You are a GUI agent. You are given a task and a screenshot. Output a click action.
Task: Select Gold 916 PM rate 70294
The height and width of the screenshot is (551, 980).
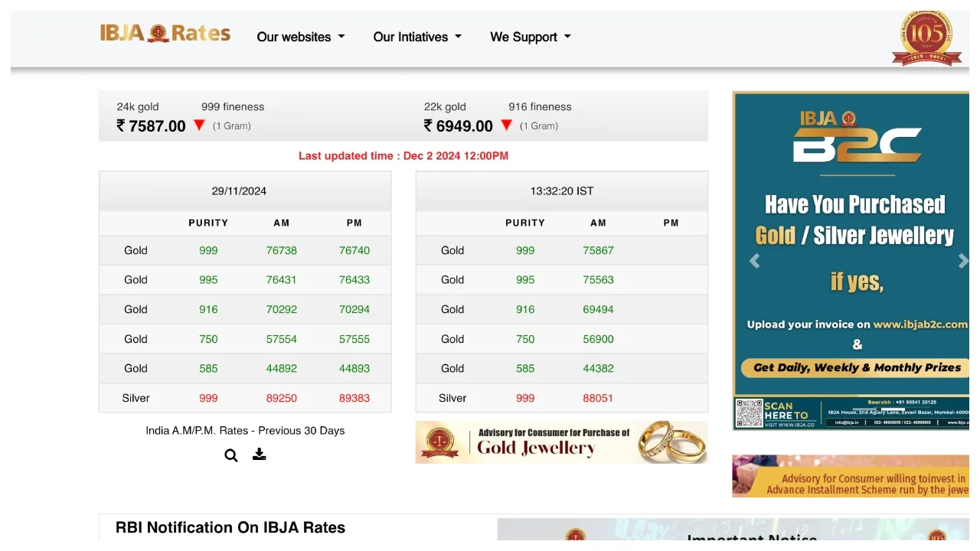(354, 310)
